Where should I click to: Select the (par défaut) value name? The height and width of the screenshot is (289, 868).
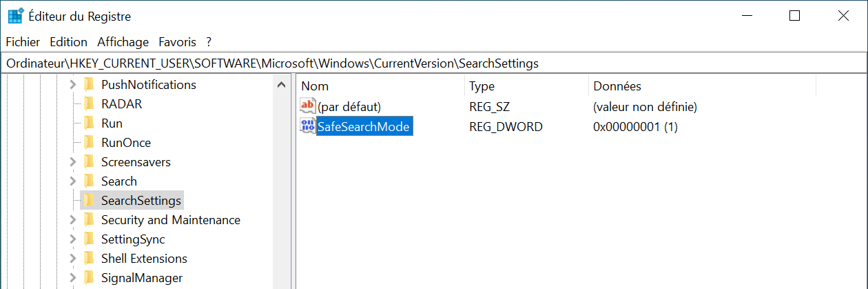[349, 107]
